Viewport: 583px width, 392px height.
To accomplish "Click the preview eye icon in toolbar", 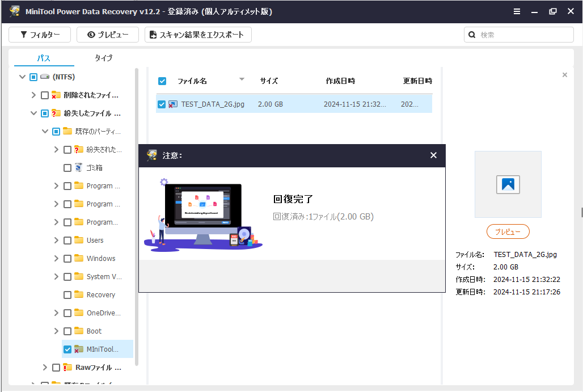I will (91, 35).
